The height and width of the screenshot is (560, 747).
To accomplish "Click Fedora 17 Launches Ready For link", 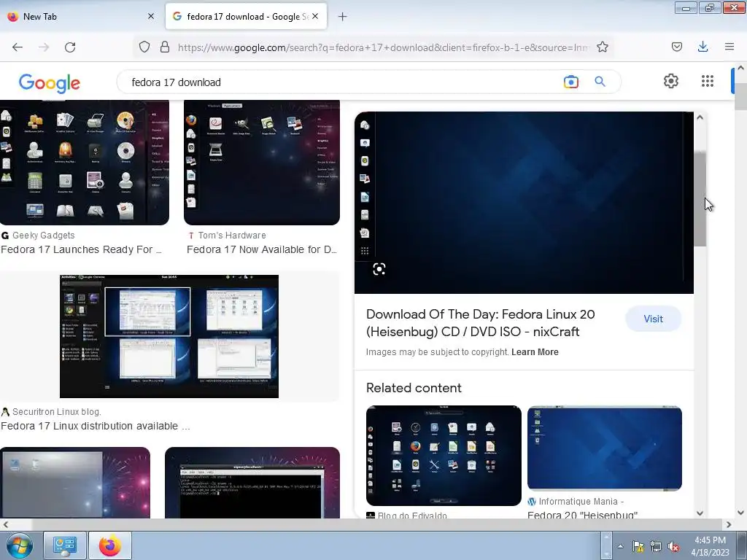I will pyautogui.click(x=81, y=249).
